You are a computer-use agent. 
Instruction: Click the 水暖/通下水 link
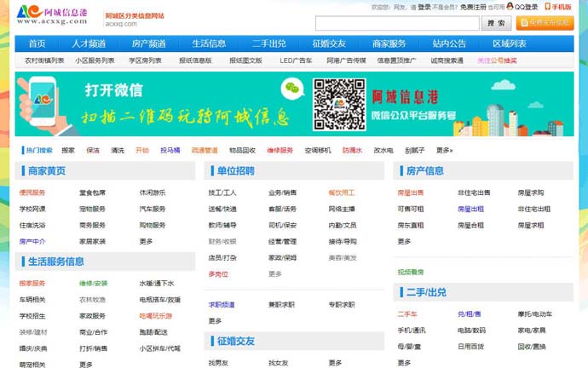[157, 284]
